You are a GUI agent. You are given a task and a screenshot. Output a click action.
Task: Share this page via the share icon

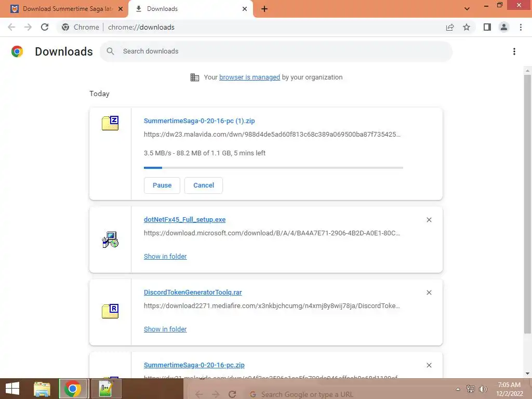pos(450,27)
